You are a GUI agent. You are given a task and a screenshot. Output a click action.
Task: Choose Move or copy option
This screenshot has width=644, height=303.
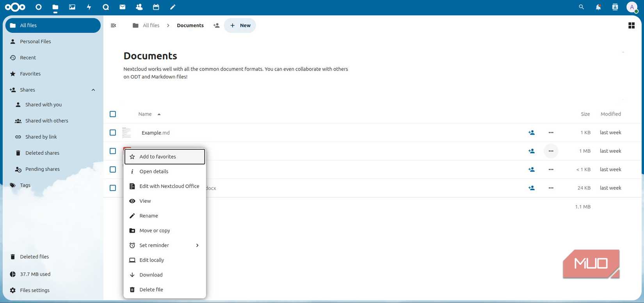[165, 231]
